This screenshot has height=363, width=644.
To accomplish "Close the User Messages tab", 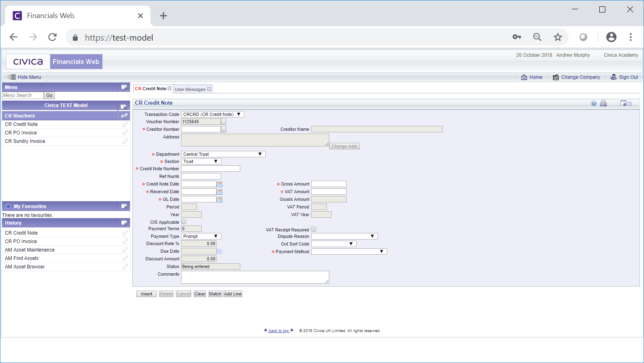I will point(209,89).
